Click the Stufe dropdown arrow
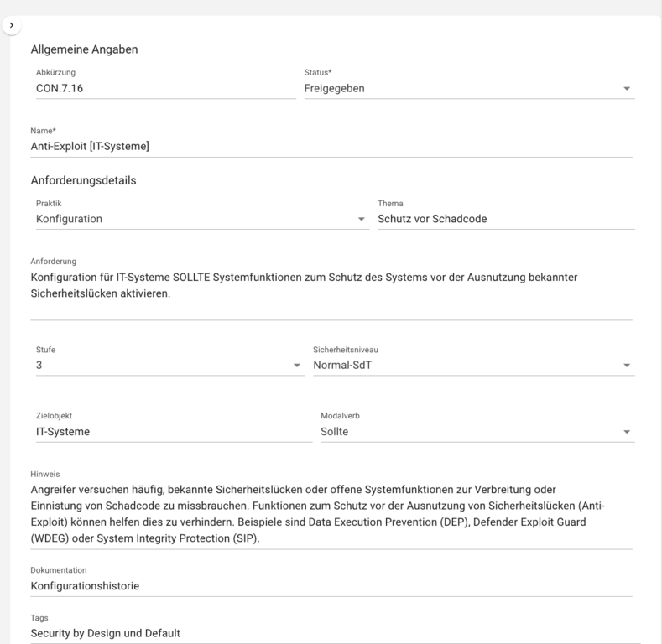The image size is (662, 644). coord(296,366)
